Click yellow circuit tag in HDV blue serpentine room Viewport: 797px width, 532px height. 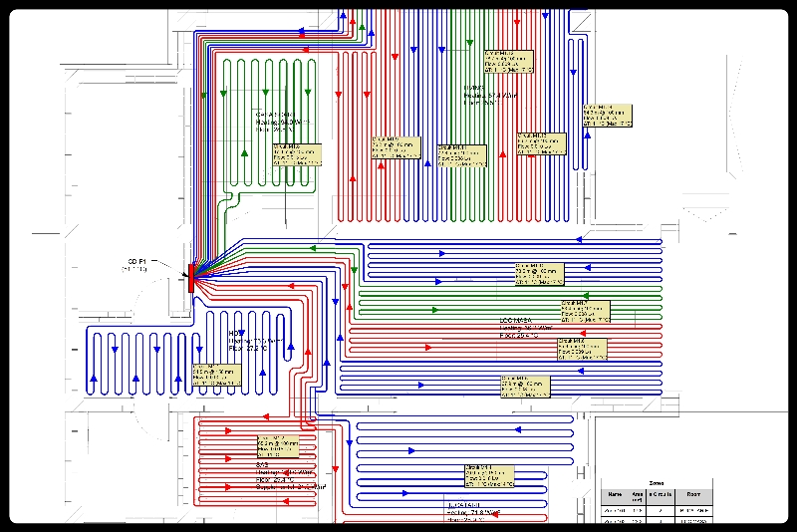pos(216,375)
